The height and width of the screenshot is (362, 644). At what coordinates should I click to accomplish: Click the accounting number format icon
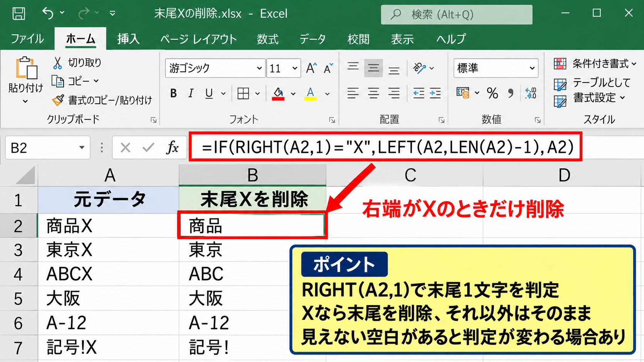463,93
